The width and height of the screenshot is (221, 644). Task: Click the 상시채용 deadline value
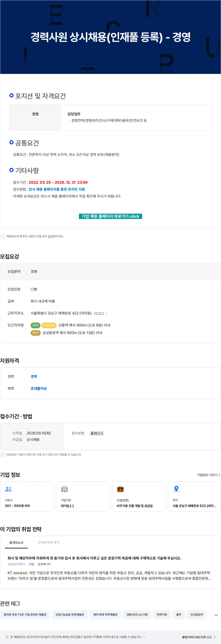click(33, 440)
